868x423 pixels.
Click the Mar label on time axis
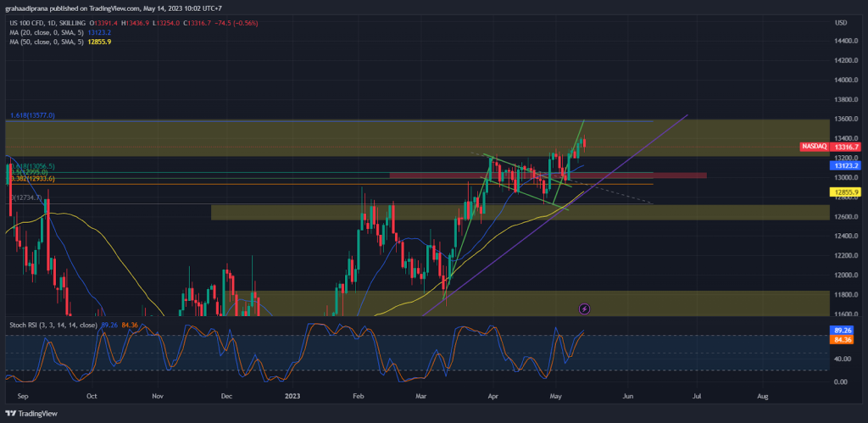(422, 397)
